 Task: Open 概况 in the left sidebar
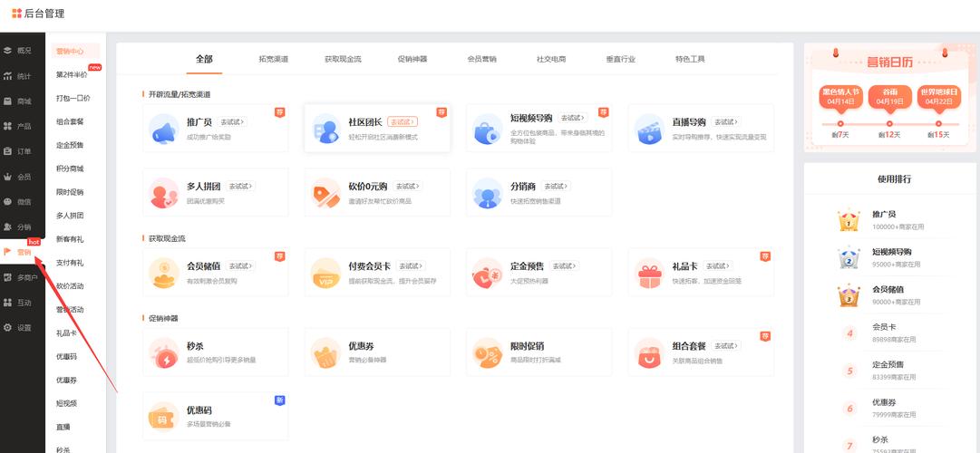click(x=23, y=51)
